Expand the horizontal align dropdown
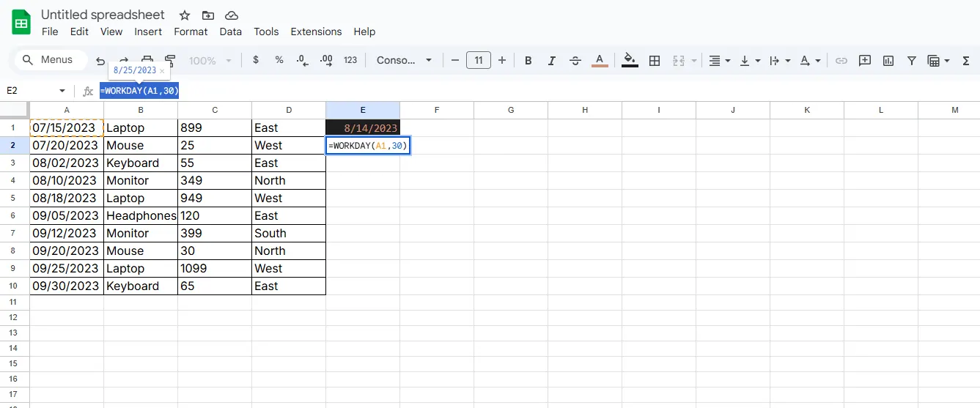Viewport: 980px width, 408px height. point(721,60)
